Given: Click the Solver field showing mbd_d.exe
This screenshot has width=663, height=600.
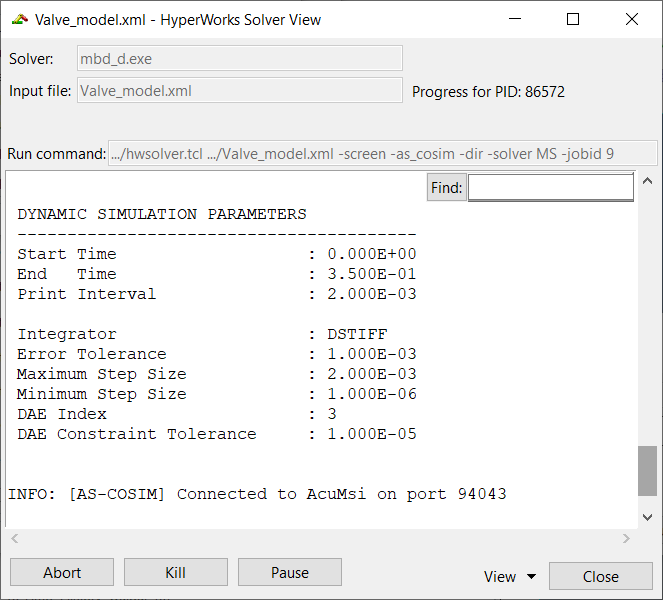Looking at the screenshot, I should pyautogui.click(x=240, y=58).
